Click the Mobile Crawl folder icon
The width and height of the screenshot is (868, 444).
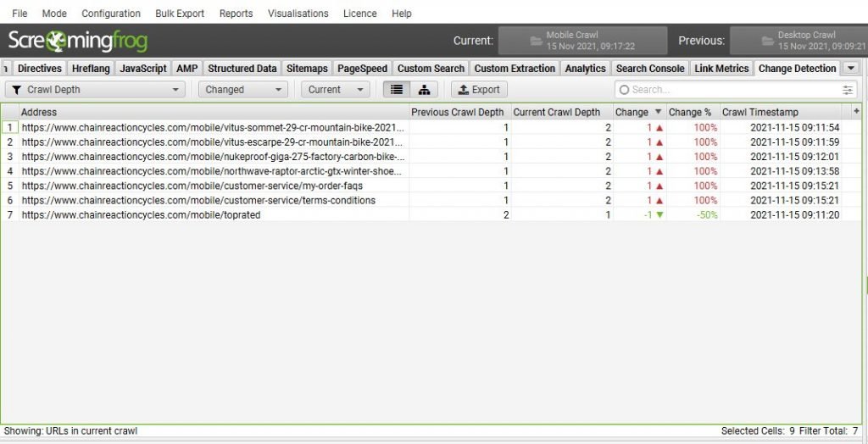[x=535, y=41]
